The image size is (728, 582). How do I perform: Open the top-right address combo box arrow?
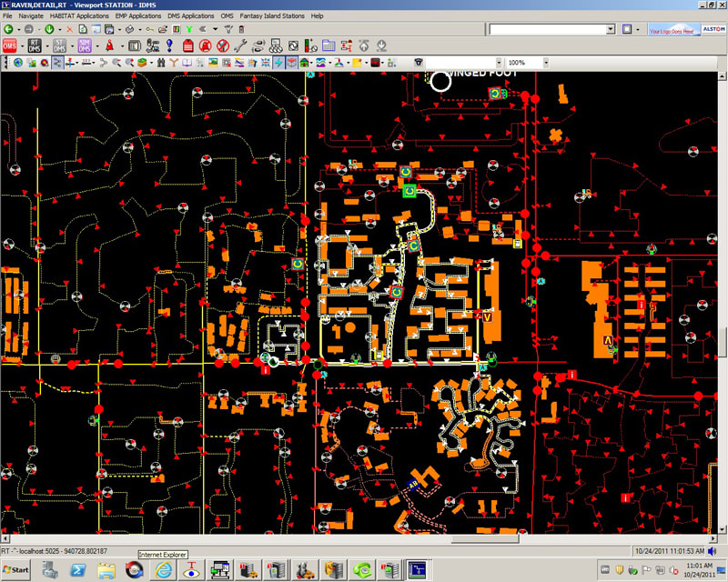coord(611,29)
